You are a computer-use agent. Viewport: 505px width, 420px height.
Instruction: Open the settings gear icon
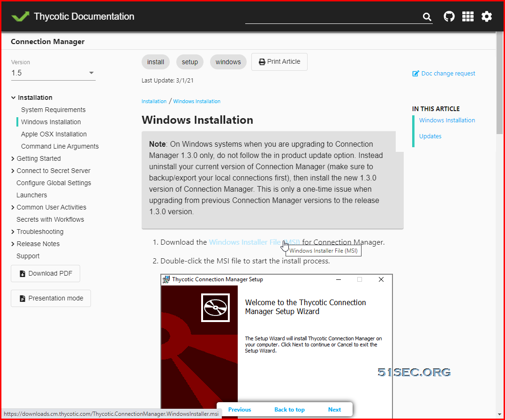pos(486,16)
